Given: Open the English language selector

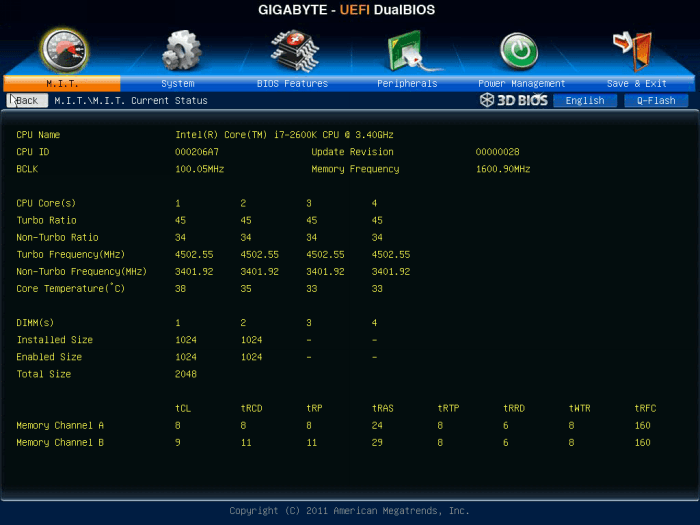Looking at the screenshot, I should click(x=585, y=100).
